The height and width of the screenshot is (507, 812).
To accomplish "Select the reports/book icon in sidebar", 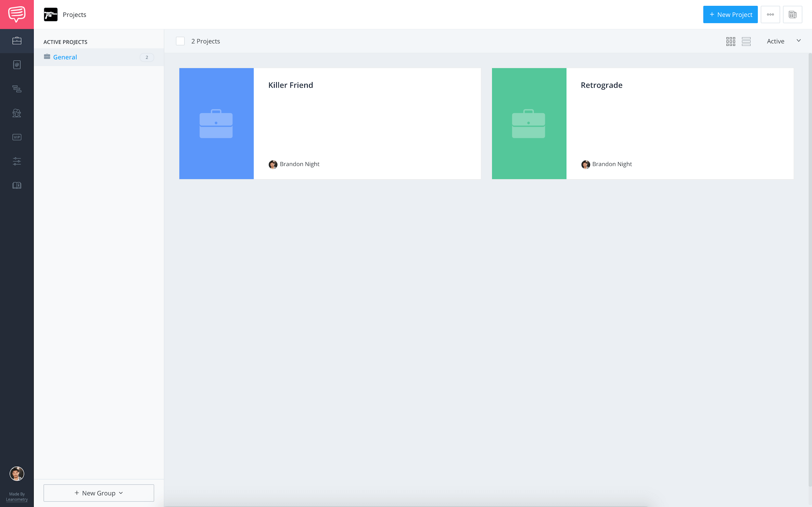I will 17,185.
